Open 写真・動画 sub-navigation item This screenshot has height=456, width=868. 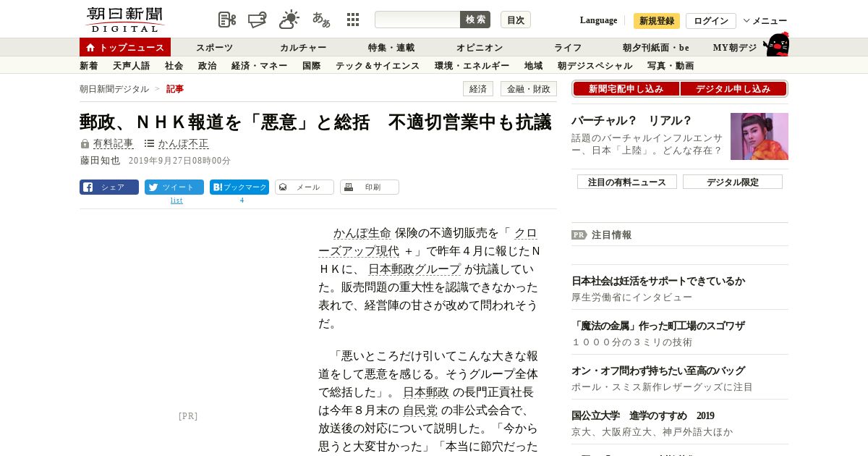(671, 66)
